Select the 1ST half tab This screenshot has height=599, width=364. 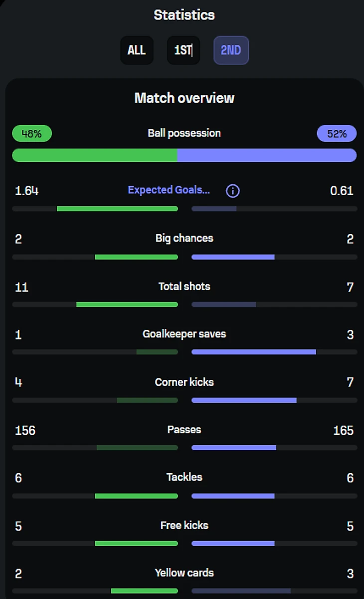click(x=183, y=50)
